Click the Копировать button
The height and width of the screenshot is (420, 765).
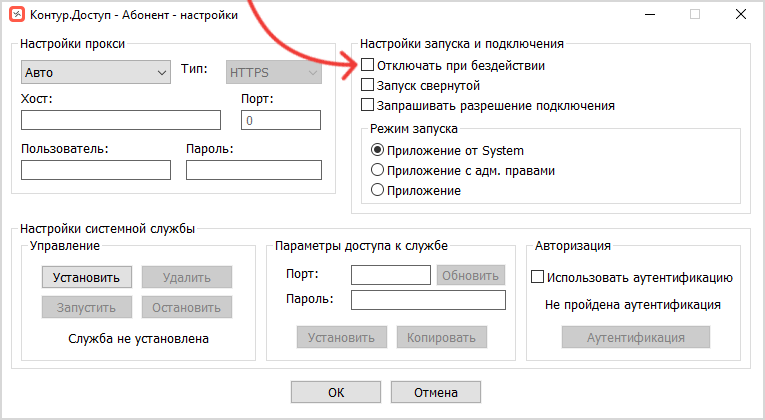tap(442, 337)
